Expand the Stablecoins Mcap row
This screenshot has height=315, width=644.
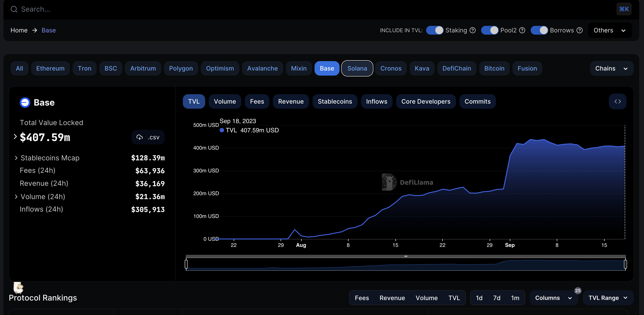16,158
